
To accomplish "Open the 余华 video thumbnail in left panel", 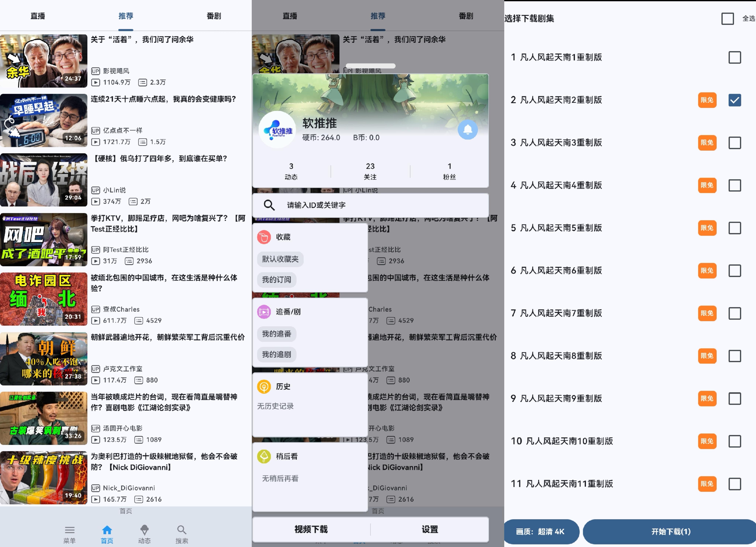I will point(44,61).
